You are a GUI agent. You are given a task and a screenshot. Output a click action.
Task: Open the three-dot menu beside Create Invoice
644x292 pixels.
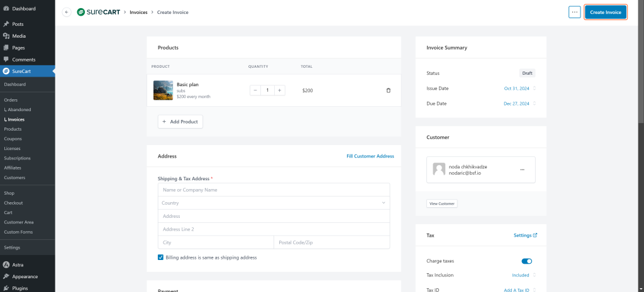point(574,12)
